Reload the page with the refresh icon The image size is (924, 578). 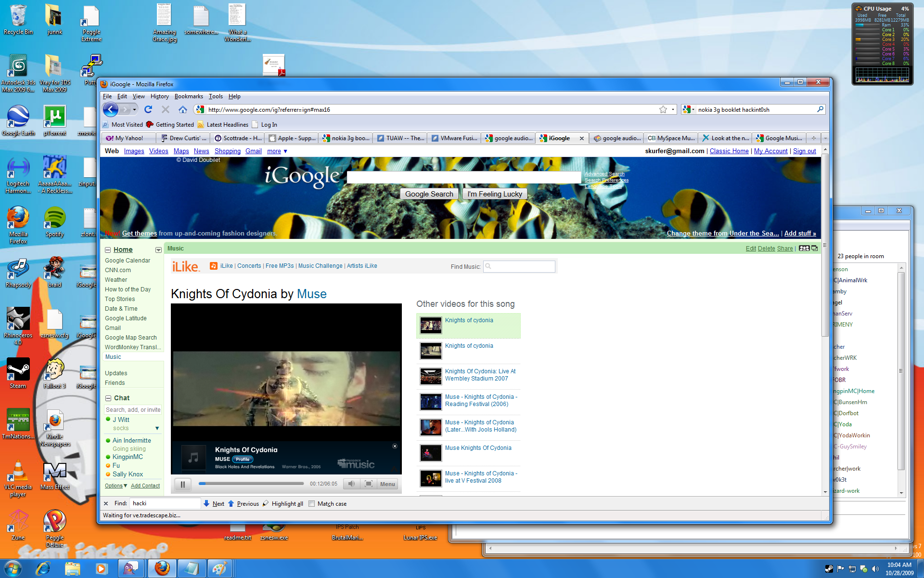tap(148, 109)
